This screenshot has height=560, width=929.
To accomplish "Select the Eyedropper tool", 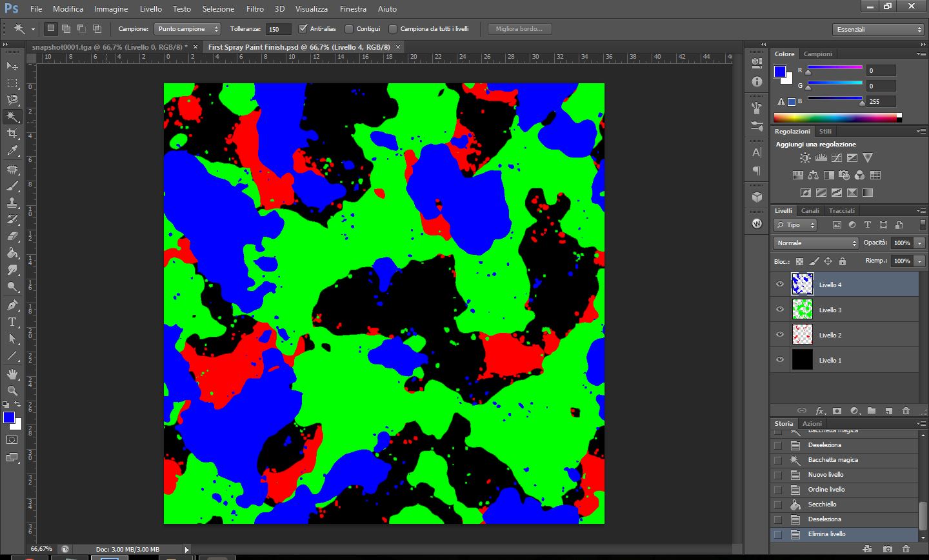I will pos(12,151).
